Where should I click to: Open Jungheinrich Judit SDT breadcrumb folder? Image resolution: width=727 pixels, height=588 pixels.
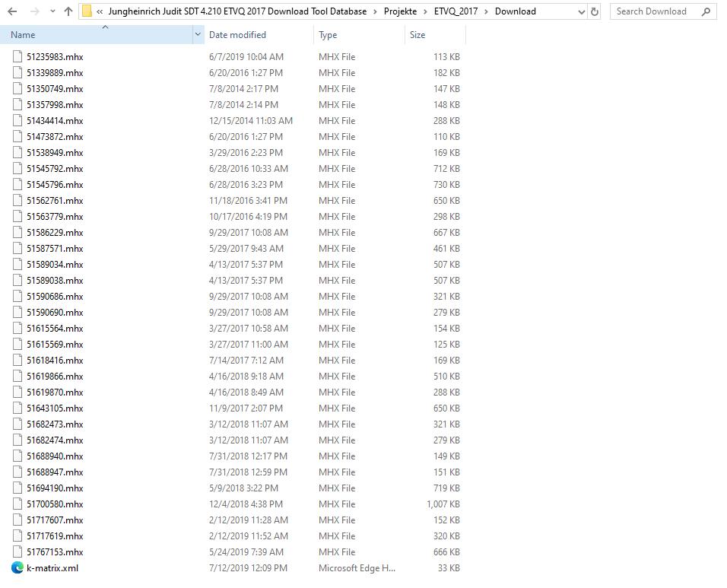point(237,11)
